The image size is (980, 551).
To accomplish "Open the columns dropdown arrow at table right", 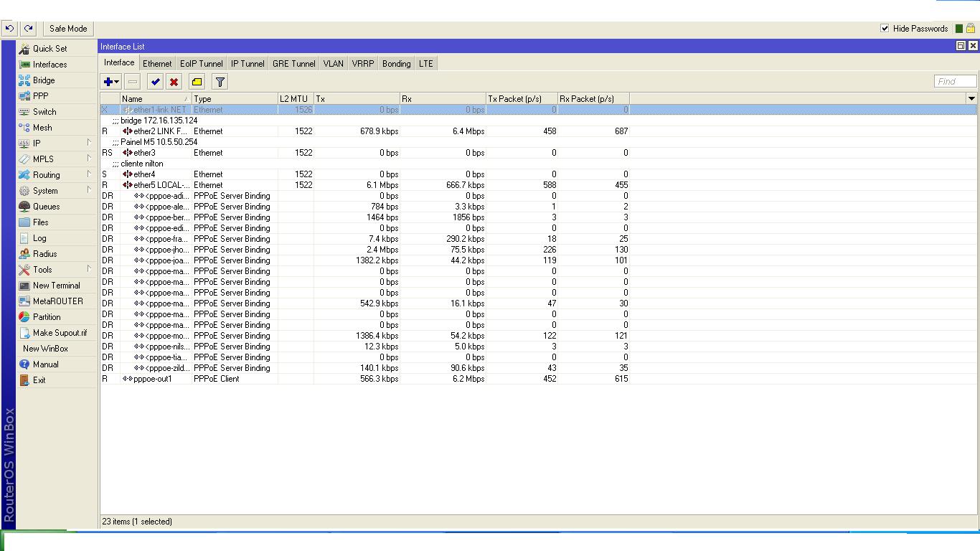I will coord(971,99).
